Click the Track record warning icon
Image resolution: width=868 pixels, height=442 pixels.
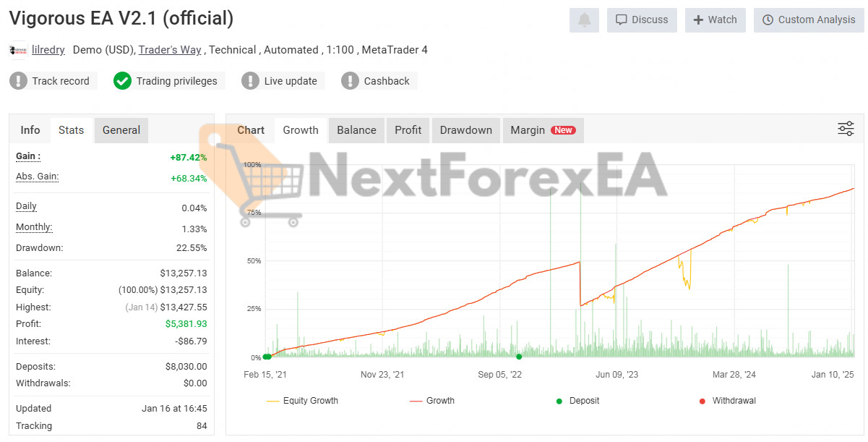coord(18,81)
